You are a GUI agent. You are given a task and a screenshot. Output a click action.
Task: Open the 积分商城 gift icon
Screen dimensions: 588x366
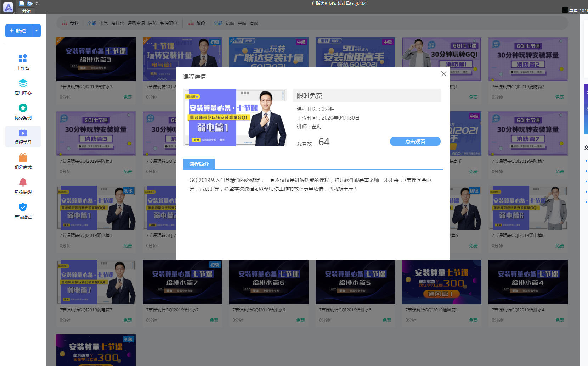tap(23, 157)
